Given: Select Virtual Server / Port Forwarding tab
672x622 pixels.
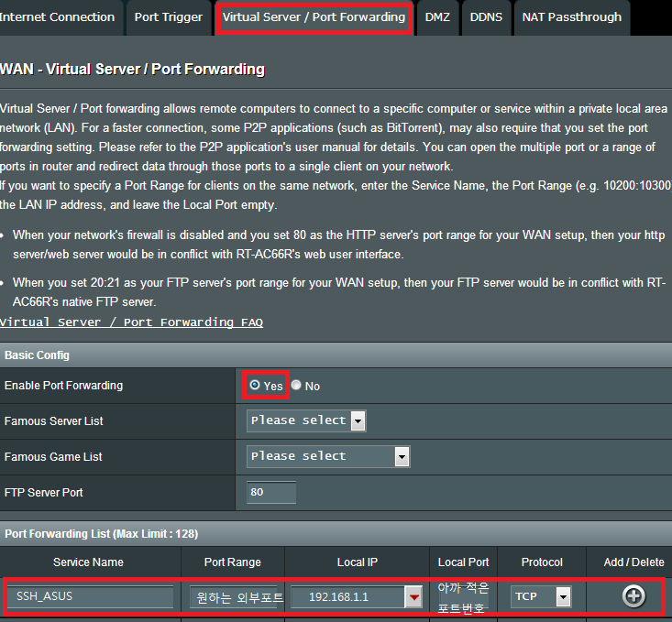Looking at the screenshot, I should (x=314, y=16).
